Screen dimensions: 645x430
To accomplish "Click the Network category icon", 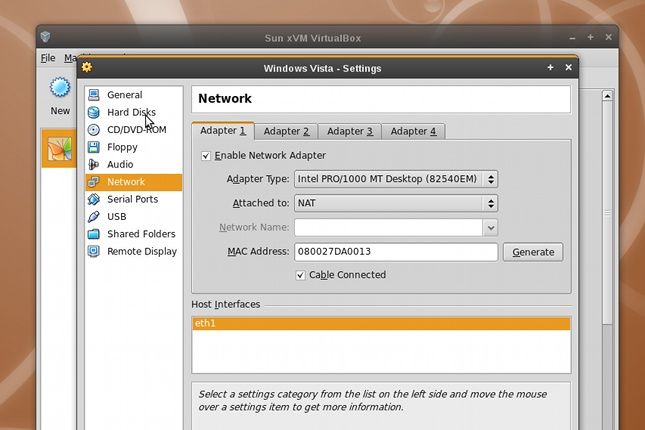I will pos(94,181).
